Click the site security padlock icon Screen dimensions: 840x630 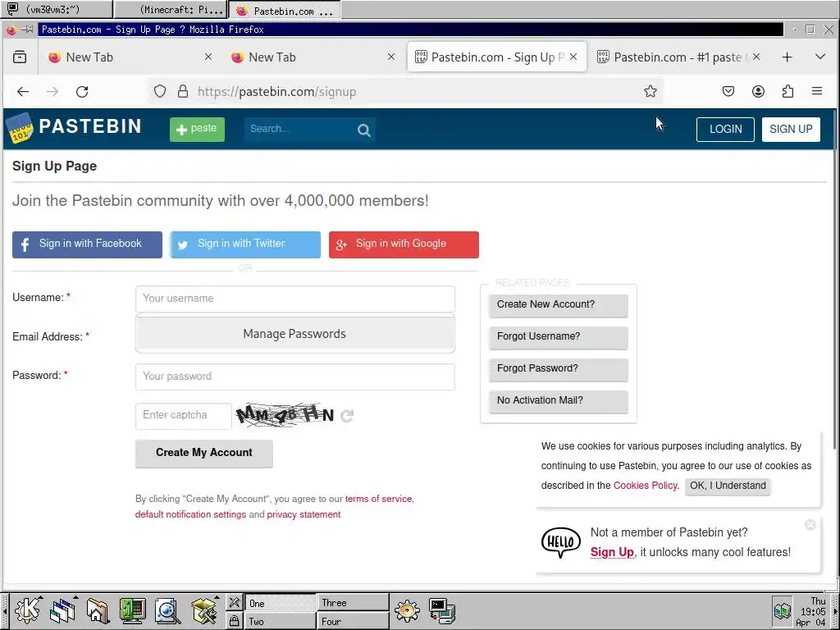click(x=183, y=92)
